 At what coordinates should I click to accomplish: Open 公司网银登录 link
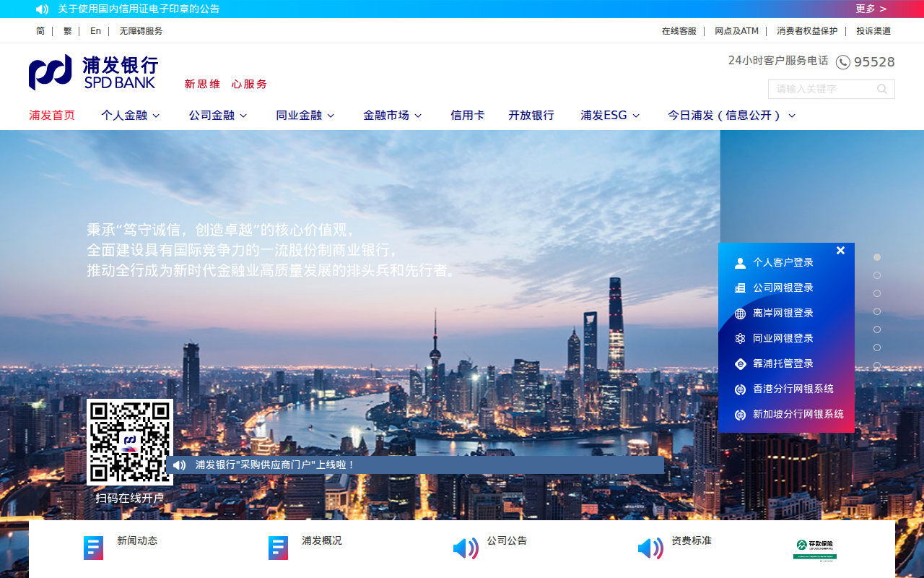point(783,288)
